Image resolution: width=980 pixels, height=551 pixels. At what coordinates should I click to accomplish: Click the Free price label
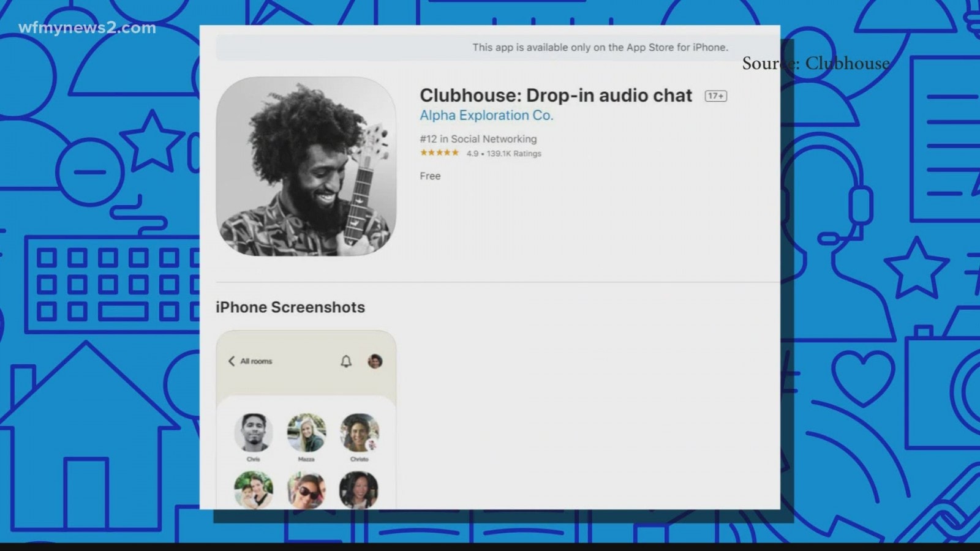click(x=430, y=176)
